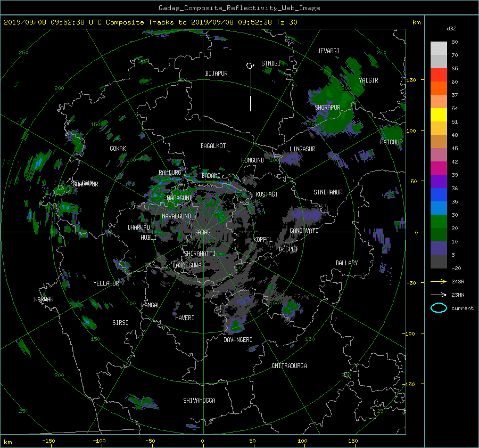The height and width of the screenshot is (448, 479).
Task: Click the SIRSI city label
Action: 120,323
